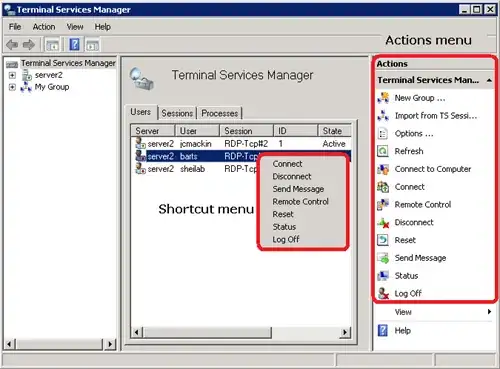Click the Show/Hide Console Tree toolbar icon
500x369 pixels.
click(x=52, y=45)
